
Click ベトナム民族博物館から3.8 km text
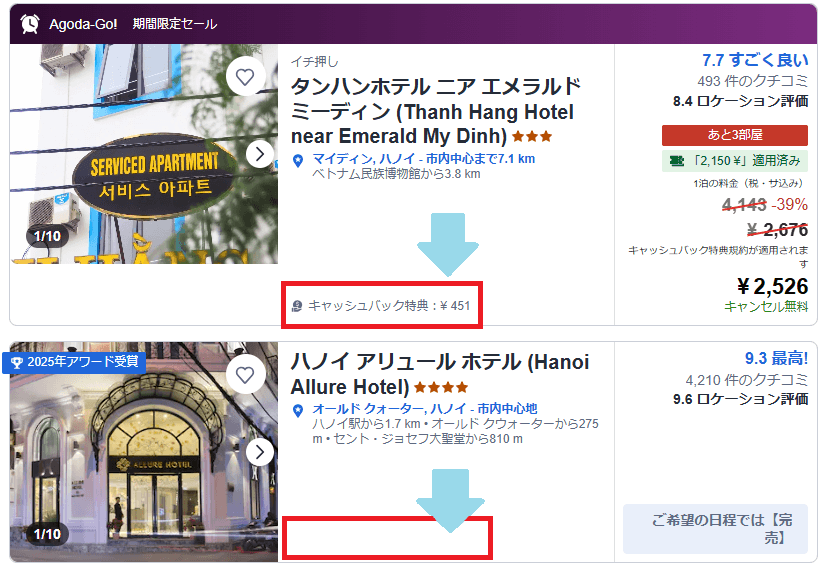tap(396, 173)
